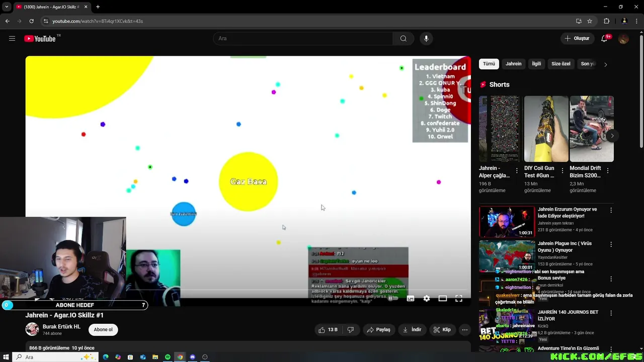Reload the page
The width and height of the screenshot is (644, 362).
pos(31,21)
